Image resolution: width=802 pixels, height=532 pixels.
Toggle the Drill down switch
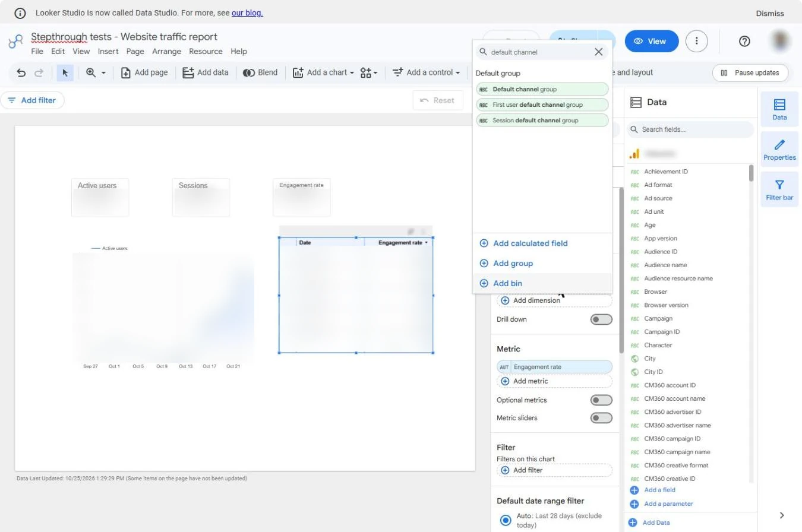(601, 319)
